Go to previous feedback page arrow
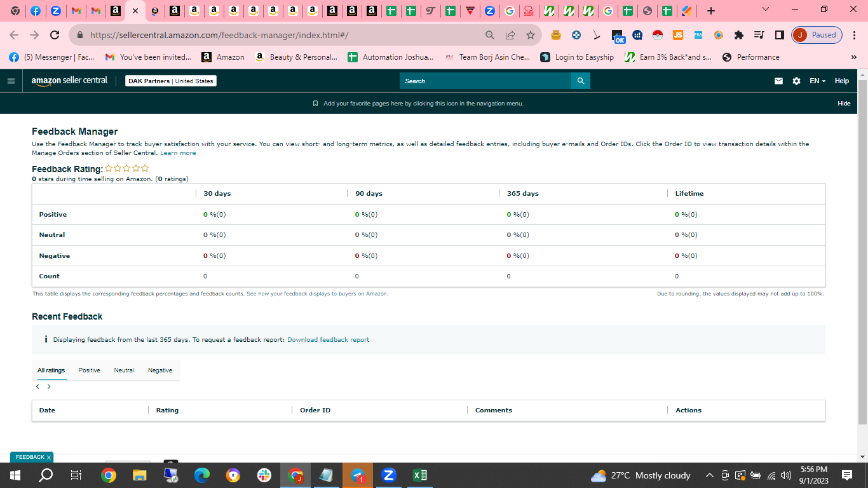Image resolution: width=868 pixels, height=488 pixels. [x=37, y=386]
